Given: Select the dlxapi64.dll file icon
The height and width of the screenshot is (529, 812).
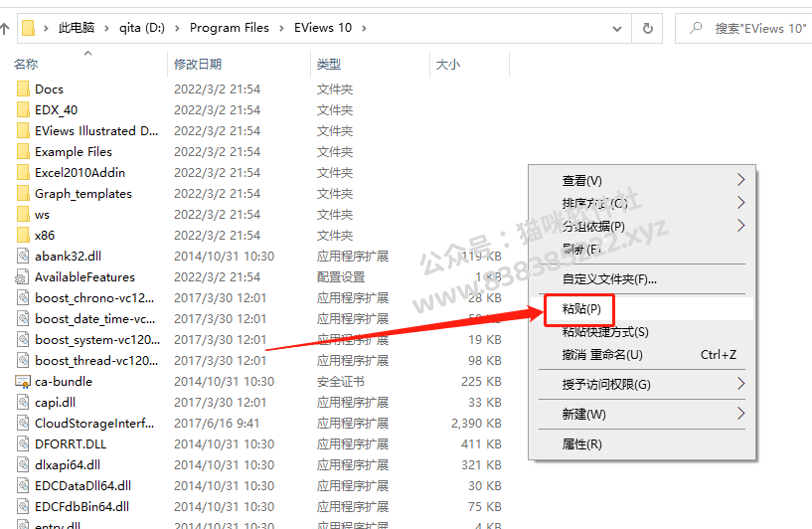Looking at the screenshot, I should coord(23,464).
